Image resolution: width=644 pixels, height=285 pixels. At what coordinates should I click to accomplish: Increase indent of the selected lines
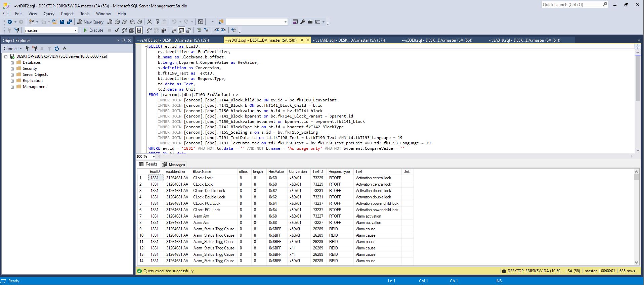click(224, 30)
